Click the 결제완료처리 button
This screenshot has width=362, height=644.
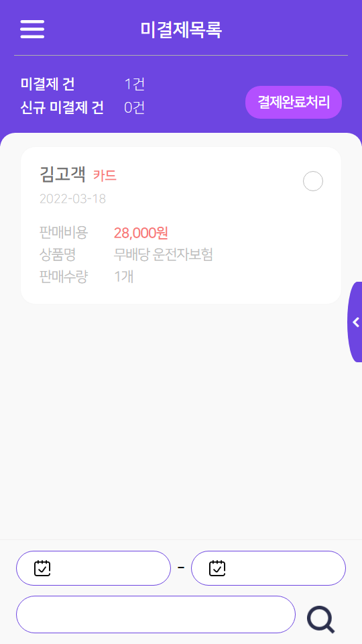(294, 102)
